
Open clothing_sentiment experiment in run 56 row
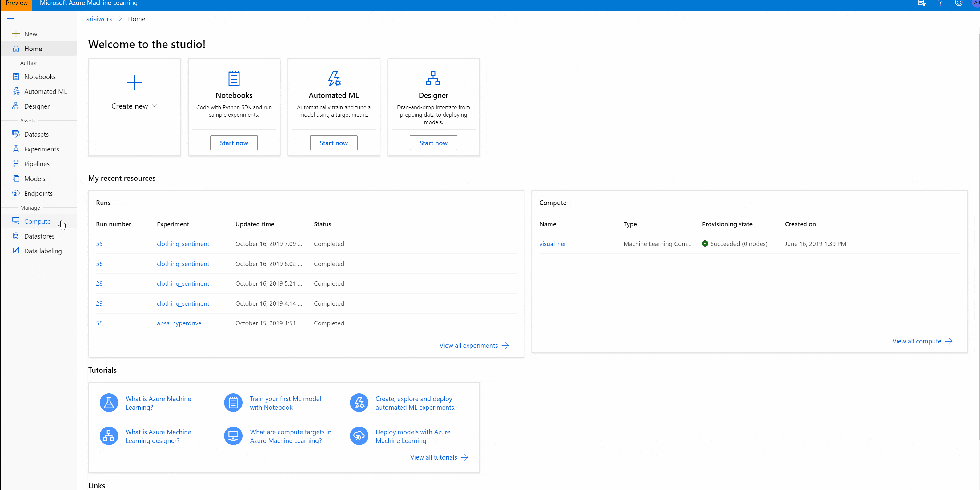pos(183,264)
